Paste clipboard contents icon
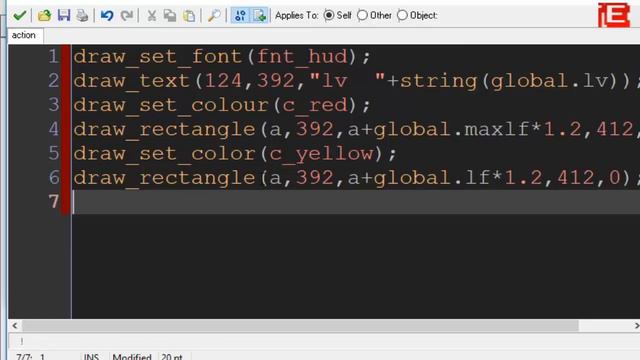This screenshot has width=640, height=360. point(189,16)
